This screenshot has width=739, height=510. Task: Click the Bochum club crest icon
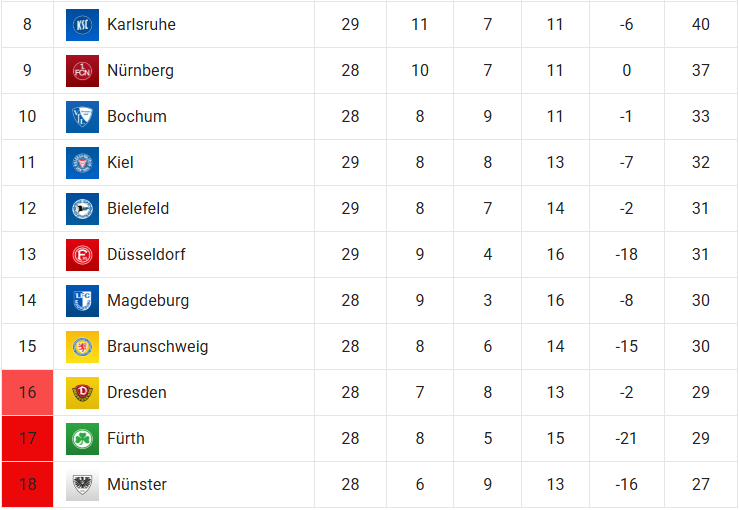click(82, 117)
